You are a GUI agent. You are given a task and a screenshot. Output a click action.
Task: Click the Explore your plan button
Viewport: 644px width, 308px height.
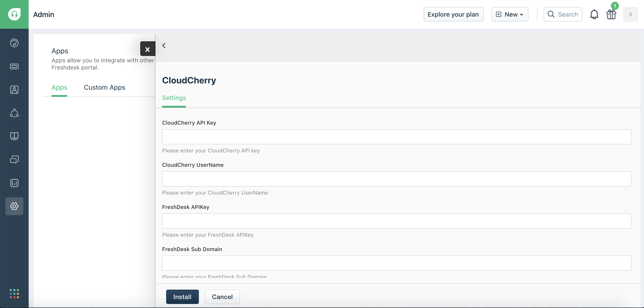point(453,14)
